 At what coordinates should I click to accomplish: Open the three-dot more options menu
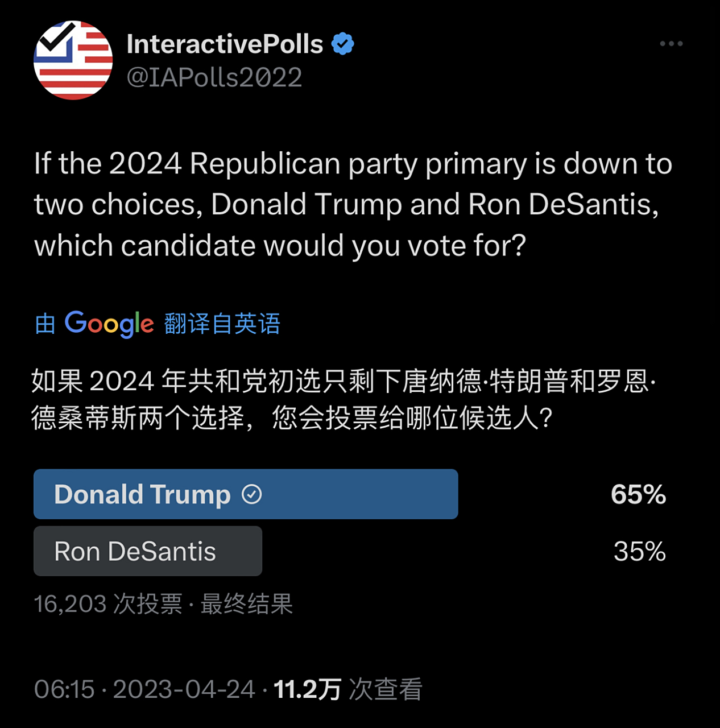(671, 43)
